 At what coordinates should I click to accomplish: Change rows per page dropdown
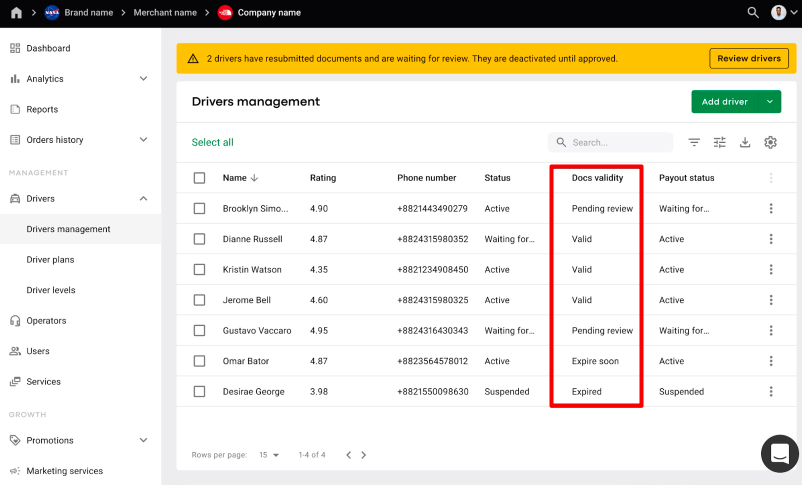click(x=270, y=455)
